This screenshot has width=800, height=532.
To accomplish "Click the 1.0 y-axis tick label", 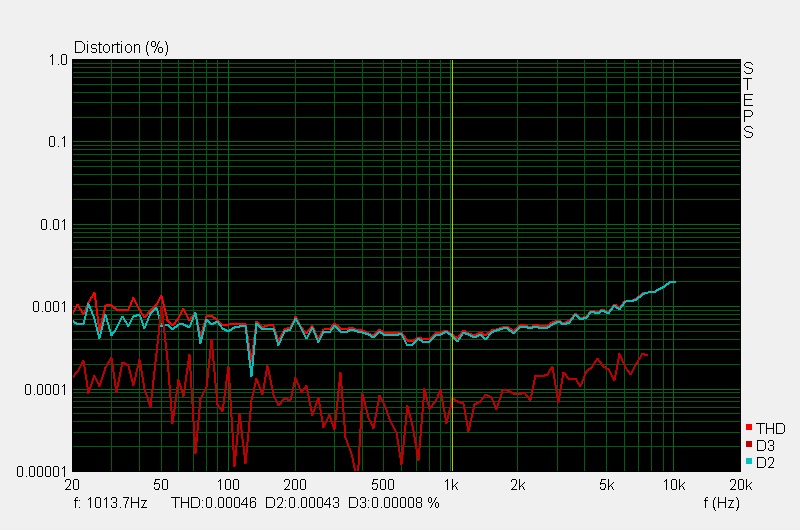I will 58,60.
